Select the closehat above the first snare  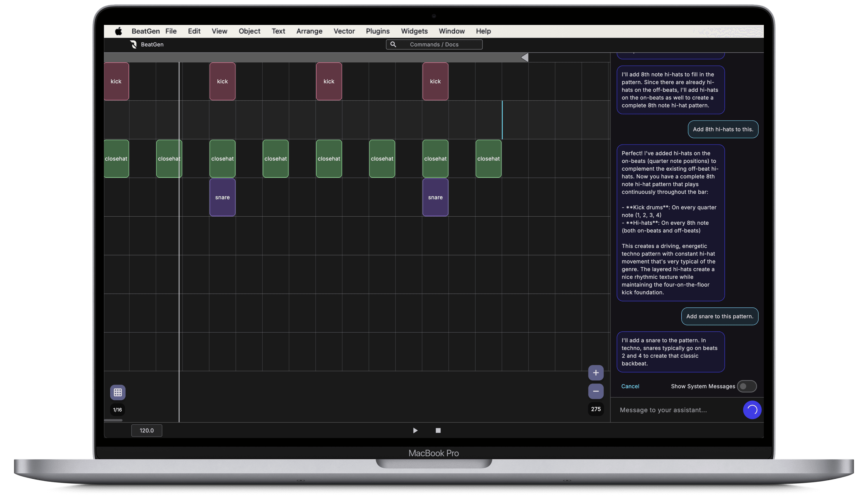point(223,158)
